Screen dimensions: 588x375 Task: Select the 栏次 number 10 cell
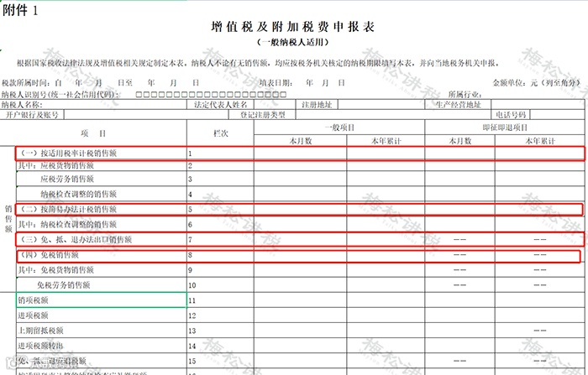pyautogui.click(x=220, y=285)
